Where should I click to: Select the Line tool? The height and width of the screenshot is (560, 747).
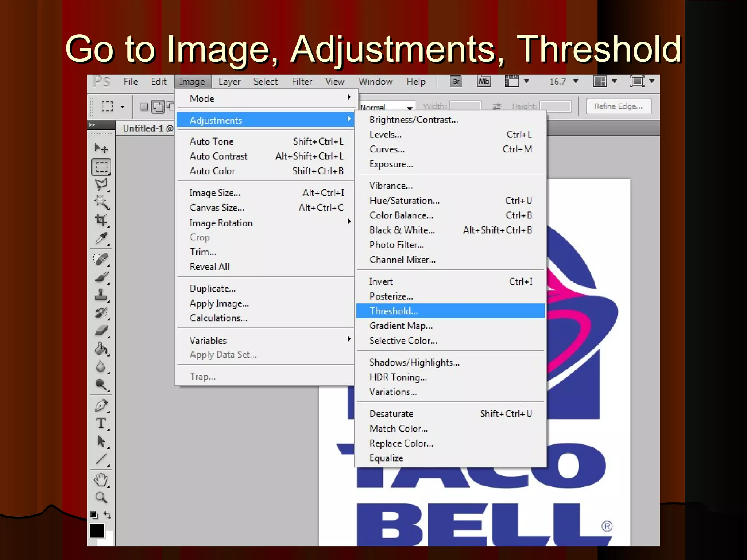pos(101,459)
